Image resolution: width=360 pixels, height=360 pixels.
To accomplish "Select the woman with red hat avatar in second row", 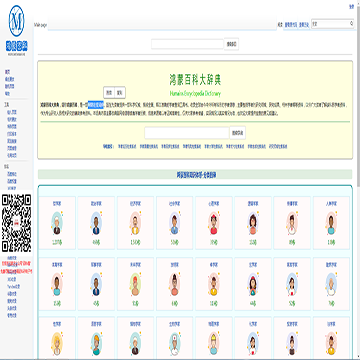I will coord(253,285).
